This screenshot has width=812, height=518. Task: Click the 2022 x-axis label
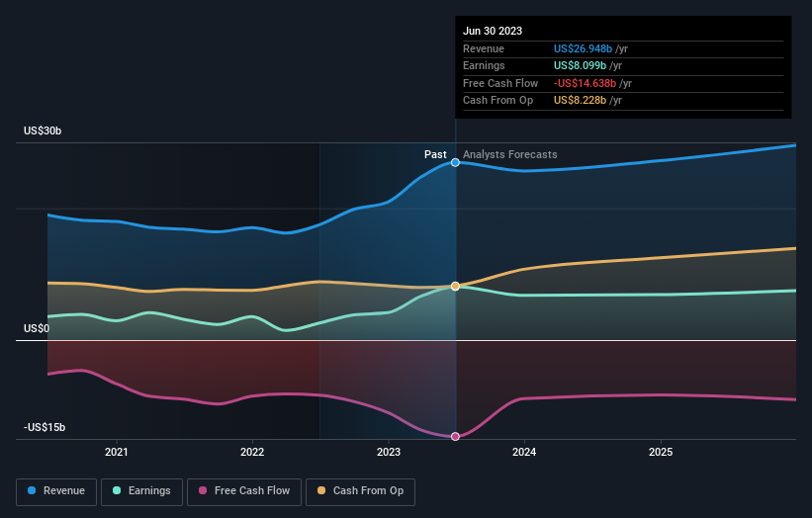click(252, 452)
